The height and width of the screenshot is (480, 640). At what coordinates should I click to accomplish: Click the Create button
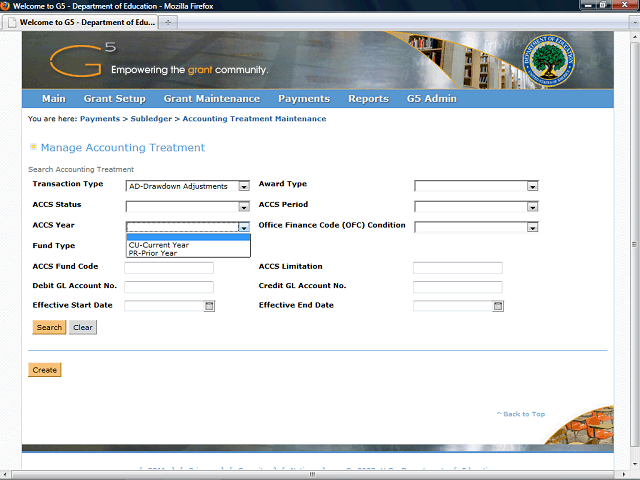[44, 370]
